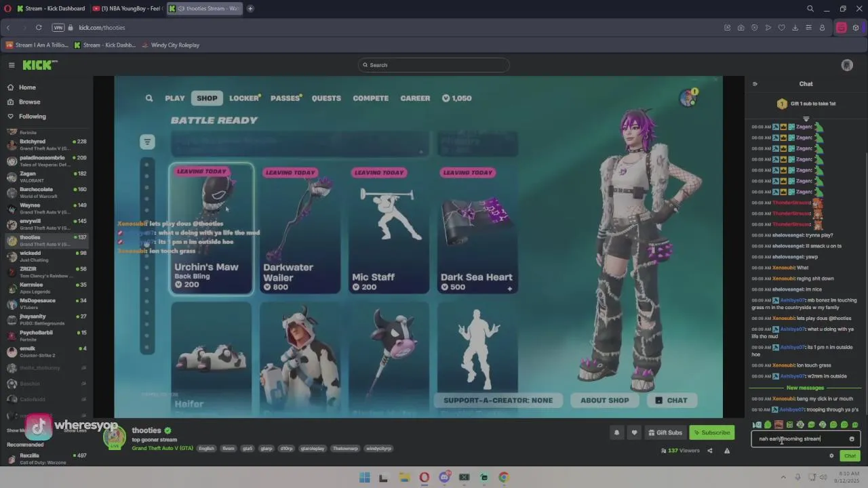Image resolution: width=868 pixels, height=488 pixels.
Task: Click Show More in following list
Action: (18, 430)
